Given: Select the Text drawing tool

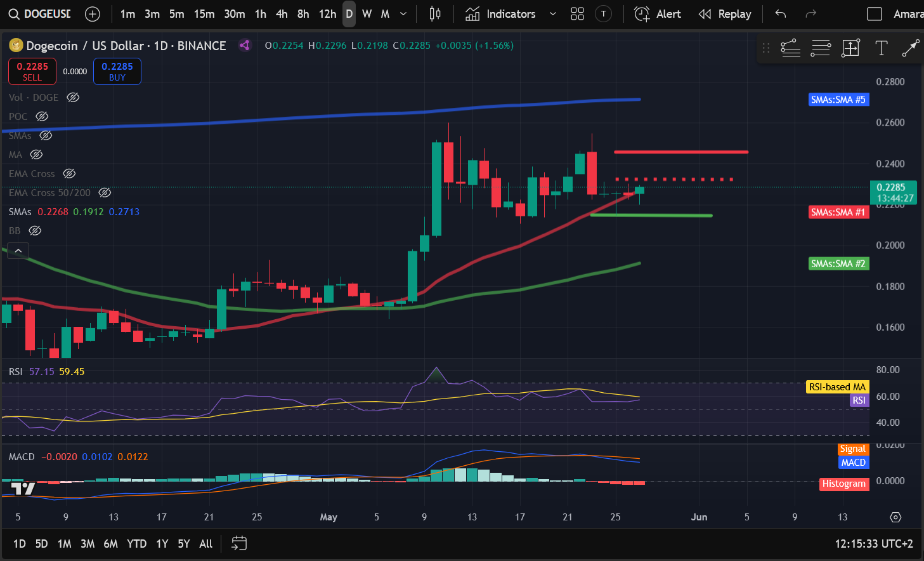Looking at the screenshot, I should coord(881,48).
